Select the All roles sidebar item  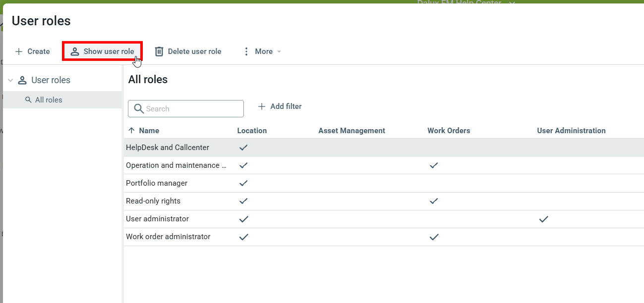49,100
